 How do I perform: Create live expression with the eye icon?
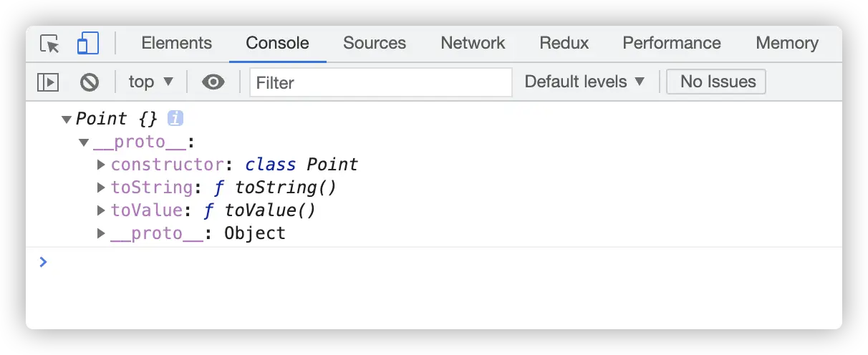[213, 82]
